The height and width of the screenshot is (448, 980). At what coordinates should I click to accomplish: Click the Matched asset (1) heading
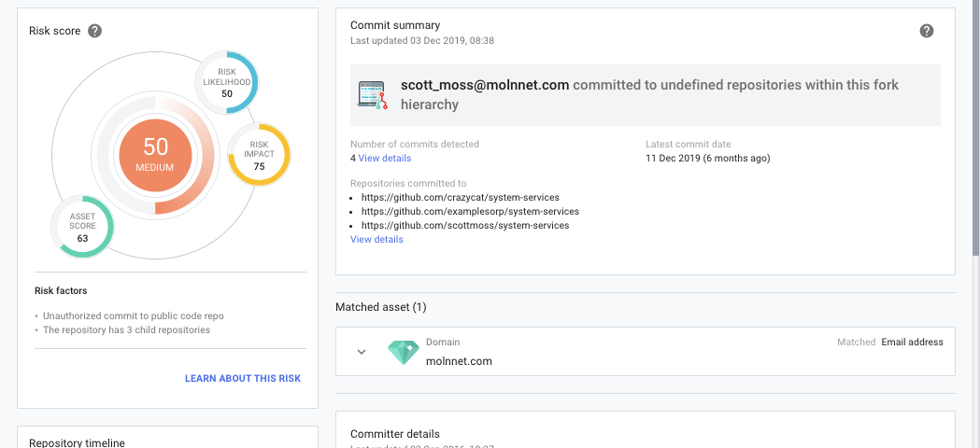coord(381,307)
